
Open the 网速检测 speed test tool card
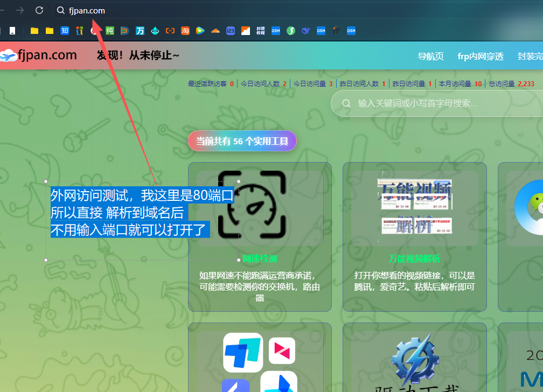(259, 259)
